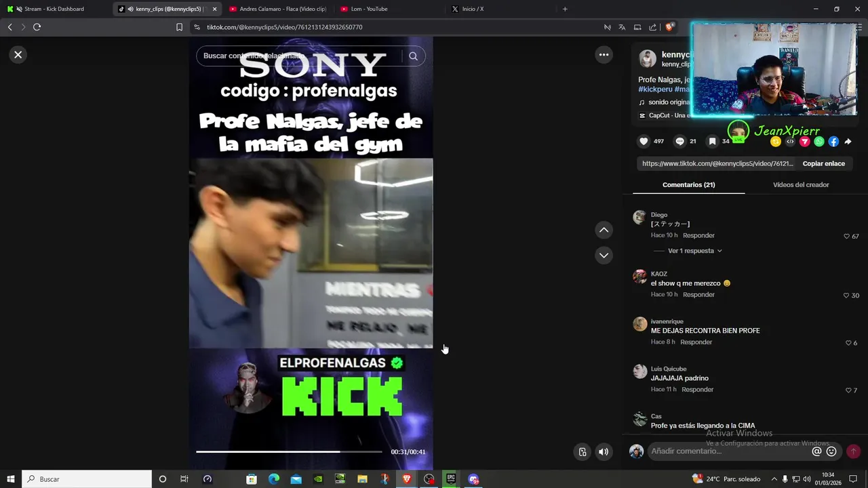
Task: Save the video with the bookmark icon
Action: [712, 142]
